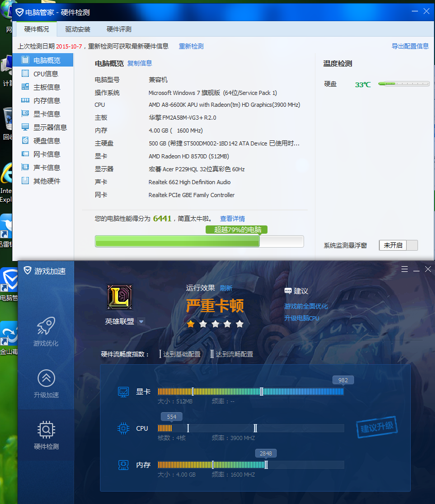Open 游戏优化 rocket icon
435x504 pixels.
46,326
